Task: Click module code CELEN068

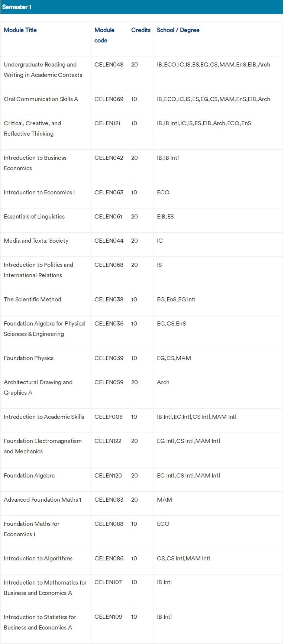Action: [109, 265]
